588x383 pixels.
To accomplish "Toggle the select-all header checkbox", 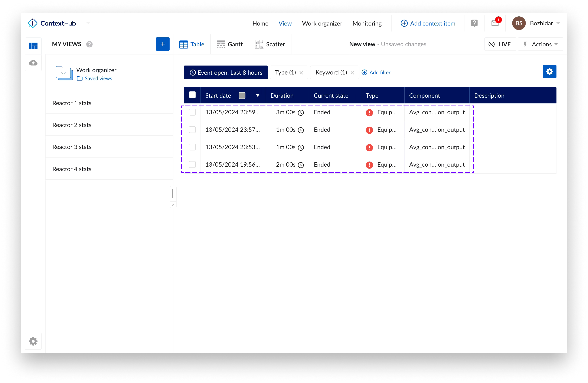I will 192,95.
